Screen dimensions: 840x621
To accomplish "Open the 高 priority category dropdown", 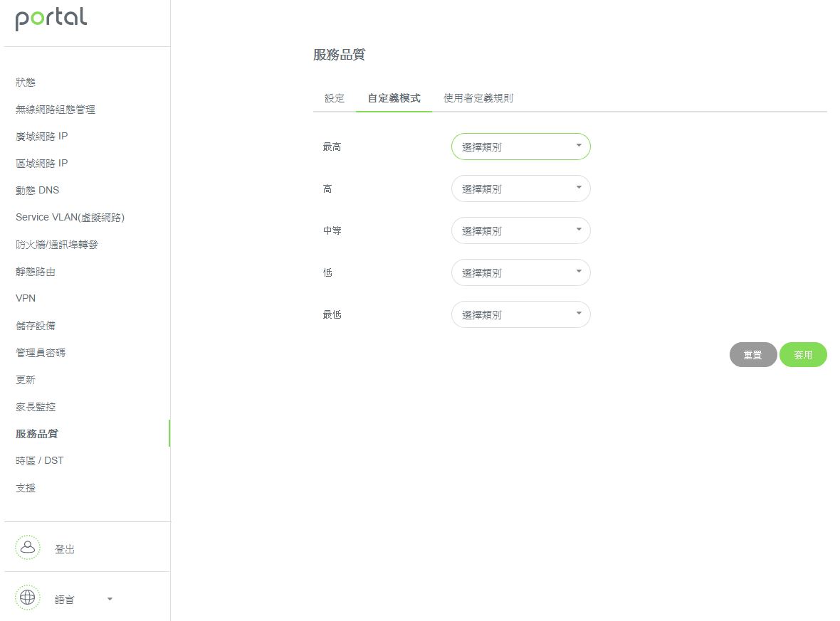I will [520, 189].
